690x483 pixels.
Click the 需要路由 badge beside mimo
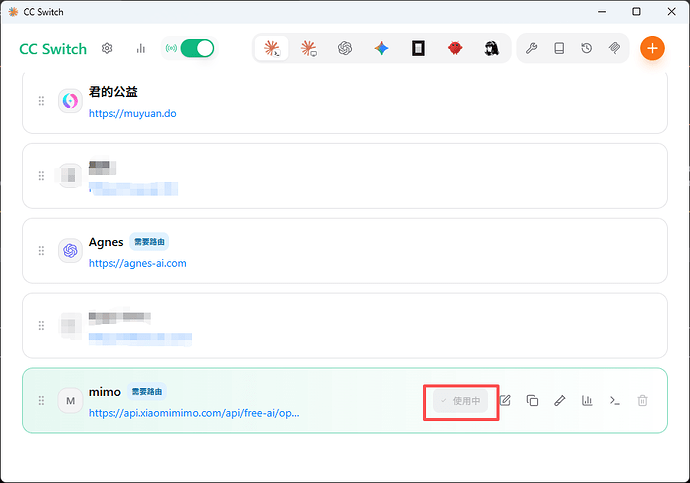147,392
